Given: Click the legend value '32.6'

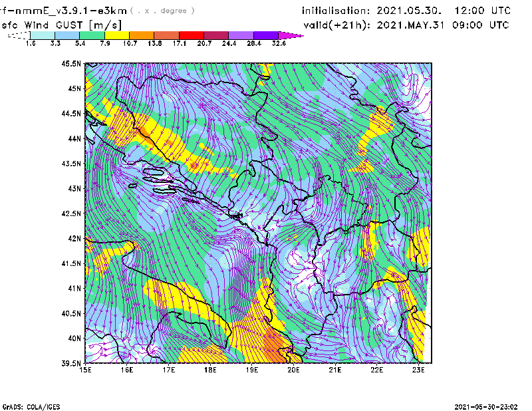Looking at the screenshot, I should pos(279,43).
